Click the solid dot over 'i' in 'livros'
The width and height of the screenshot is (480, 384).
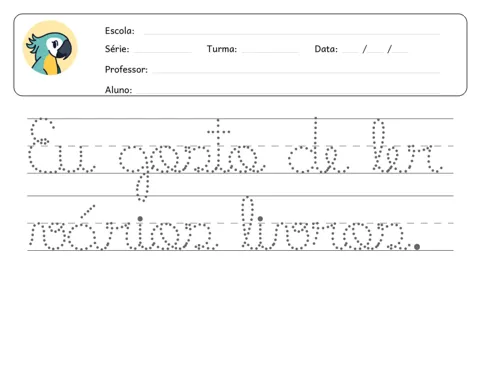point(260,219)
